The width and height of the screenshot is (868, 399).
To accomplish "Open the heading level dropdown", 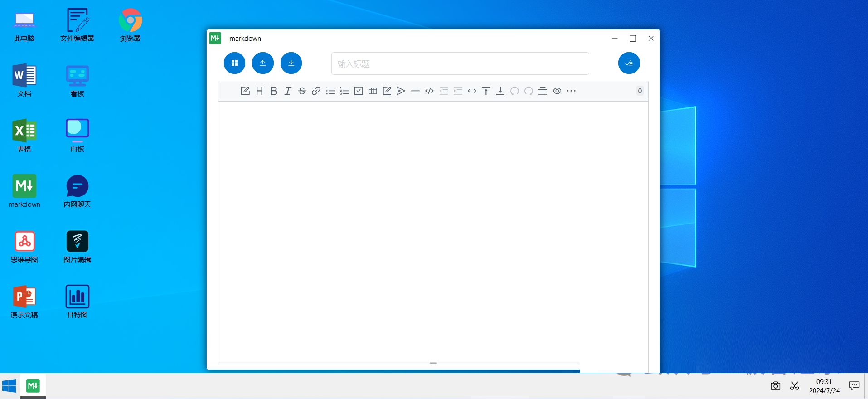I will point(259,91).
